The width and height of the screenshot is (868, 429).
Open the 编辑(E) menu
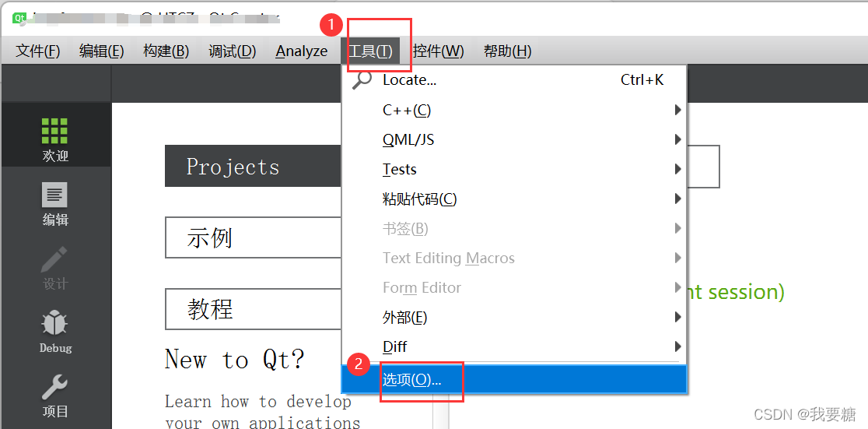pos(101,51)
